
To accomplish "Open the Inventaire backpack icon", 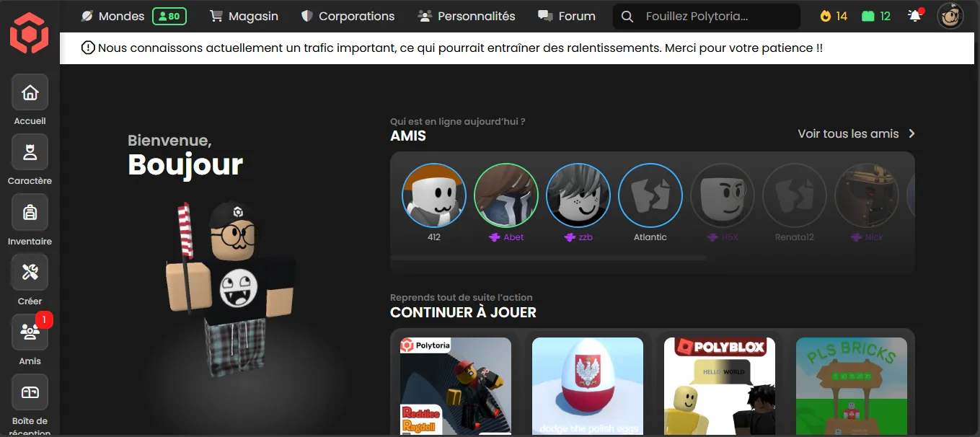I will [x=30, y=212].
